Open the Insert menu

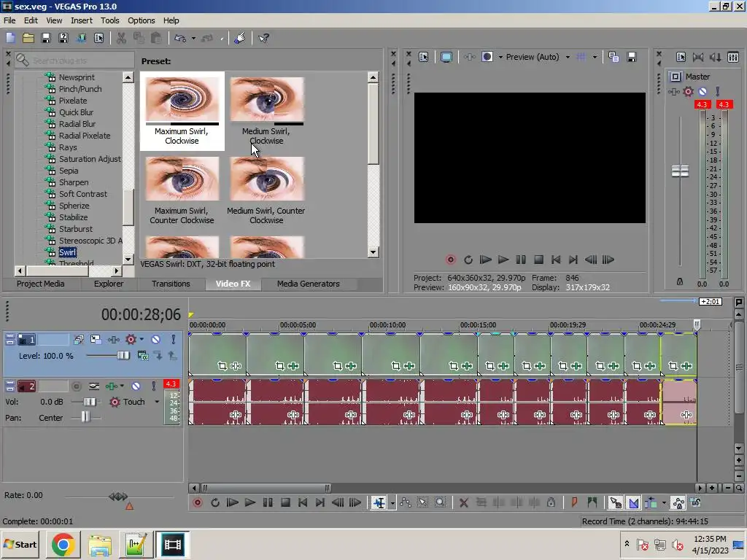click(82, 20)
